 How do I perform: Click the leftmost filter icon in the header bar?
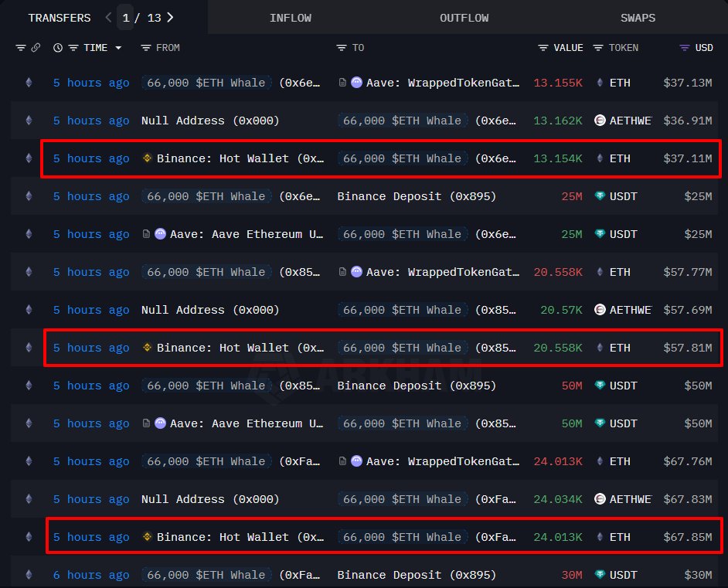[21, 47]
